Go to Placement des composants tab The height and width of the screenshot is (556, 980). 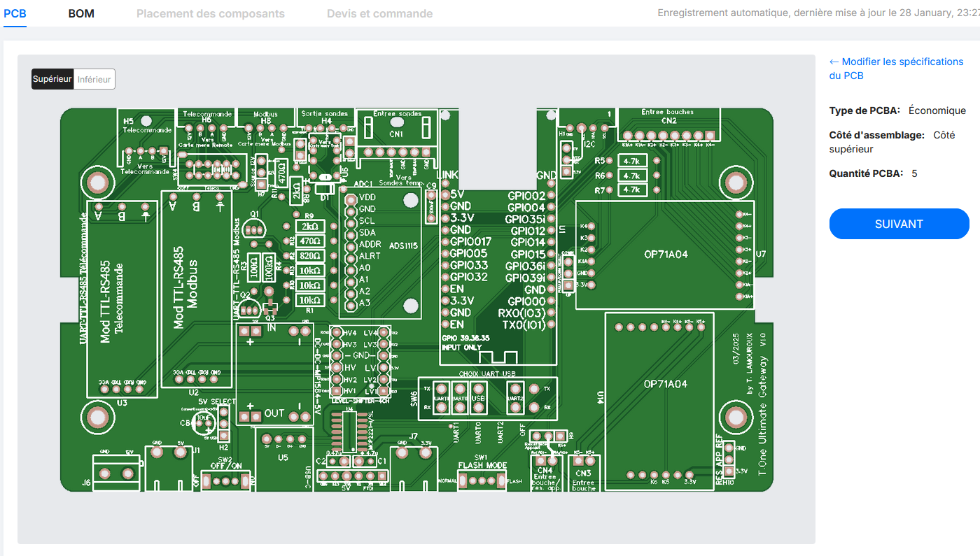(x=210, y=13)
